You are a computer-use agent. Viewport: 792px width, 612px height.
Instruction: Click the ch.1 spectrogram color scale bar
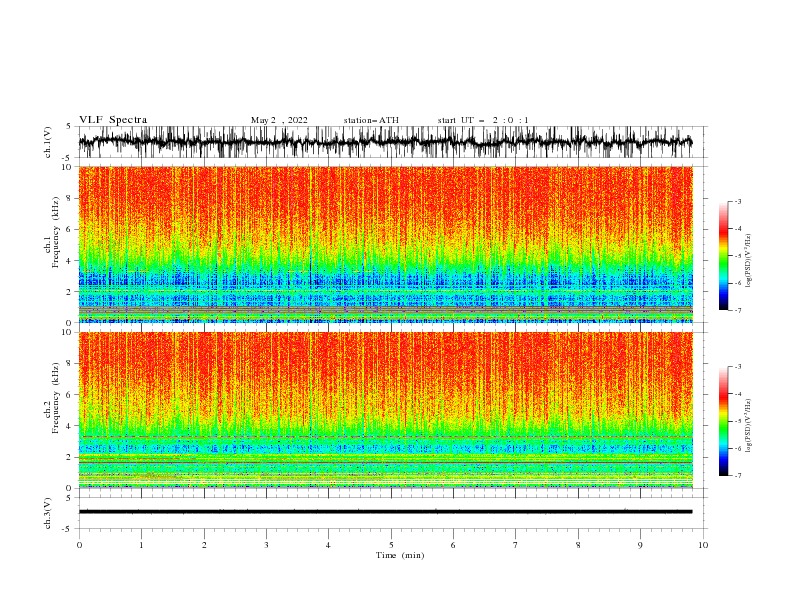click(723, 256)
